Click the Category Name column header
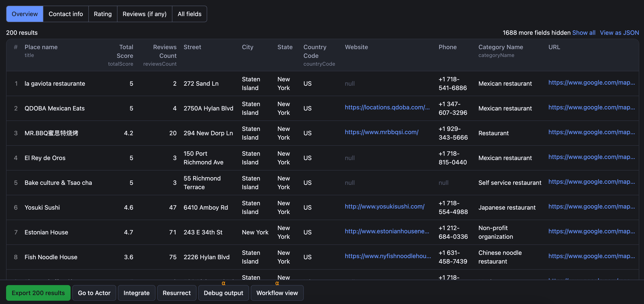The image size is (644, 304). tap(500, 47)
